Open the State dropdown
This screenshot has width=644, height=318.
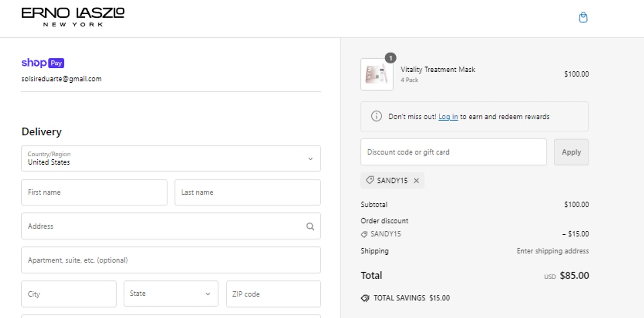pos(171,294)
